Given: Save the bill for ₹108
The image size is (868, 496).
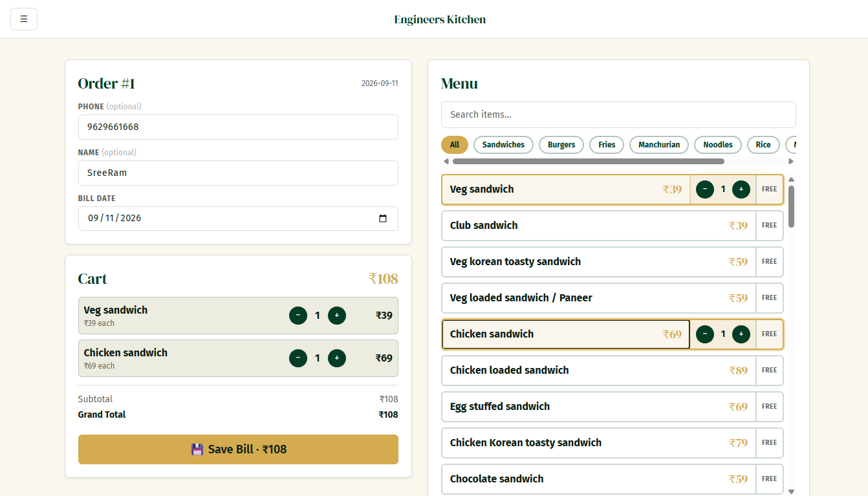Looking at the screenshot, I should 238,449.
